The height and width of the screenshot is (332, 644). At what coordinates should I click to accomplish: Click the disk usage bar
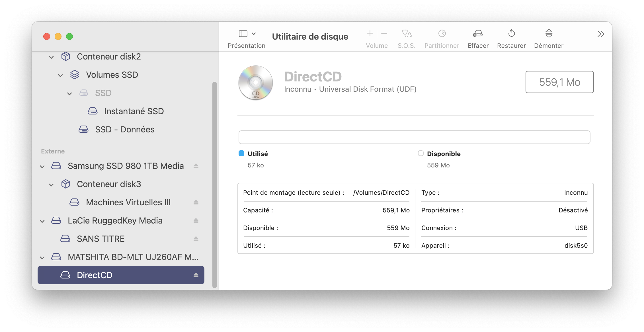click(x=414, y=137)
